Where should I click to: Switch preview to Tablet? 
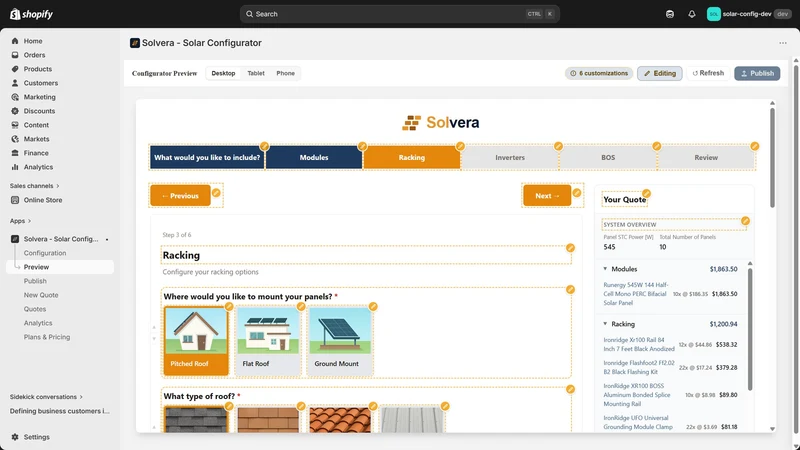click(256, 73)
